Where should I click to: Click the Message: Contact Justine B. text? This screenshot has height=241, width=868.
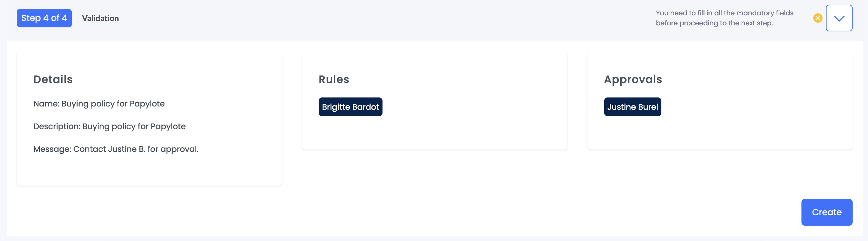116,149
